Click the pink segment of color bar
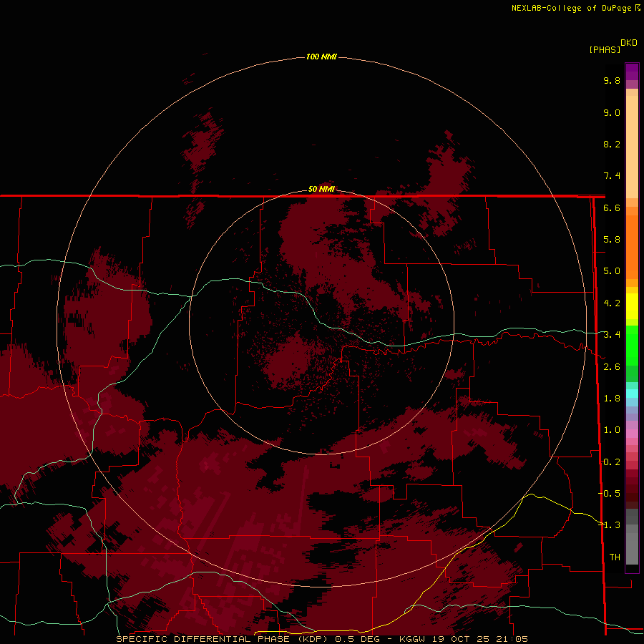The image size is (644, 644). click(632, 434)
